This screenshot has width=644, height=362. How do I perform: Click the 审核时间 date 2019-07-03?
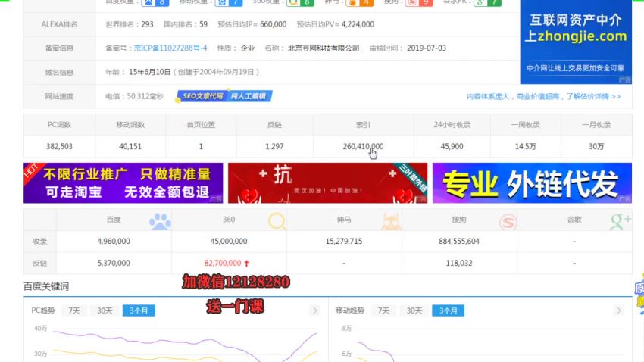pos(427,48)
